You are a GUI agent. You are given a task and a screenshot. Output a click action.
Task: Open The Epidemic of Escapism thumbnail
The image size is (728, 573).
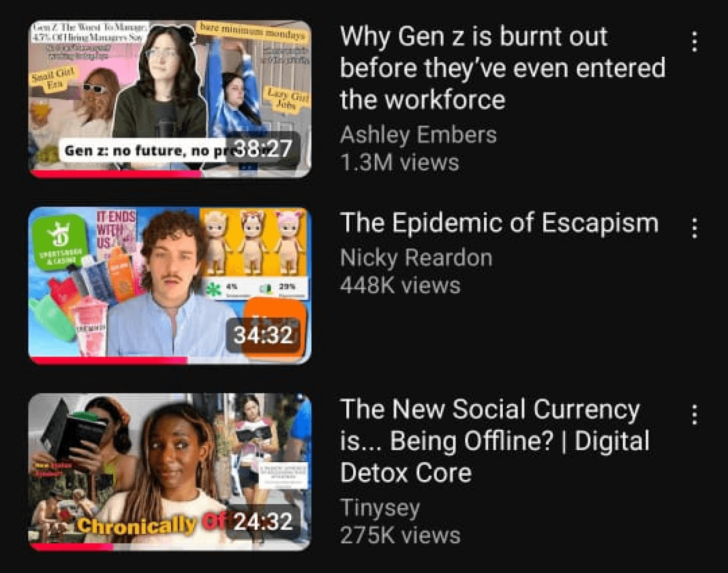point(169,285)
